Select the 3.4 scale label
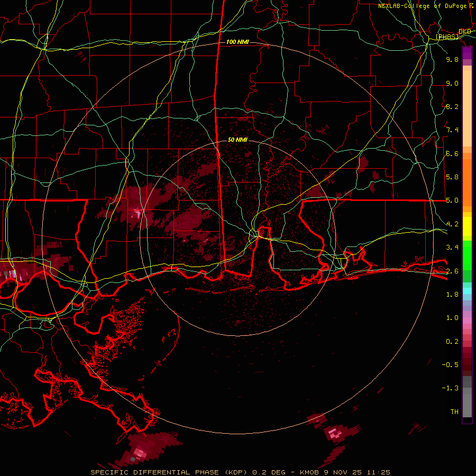The height and width of the screenshot is (476, 476). tap(452, 248)
